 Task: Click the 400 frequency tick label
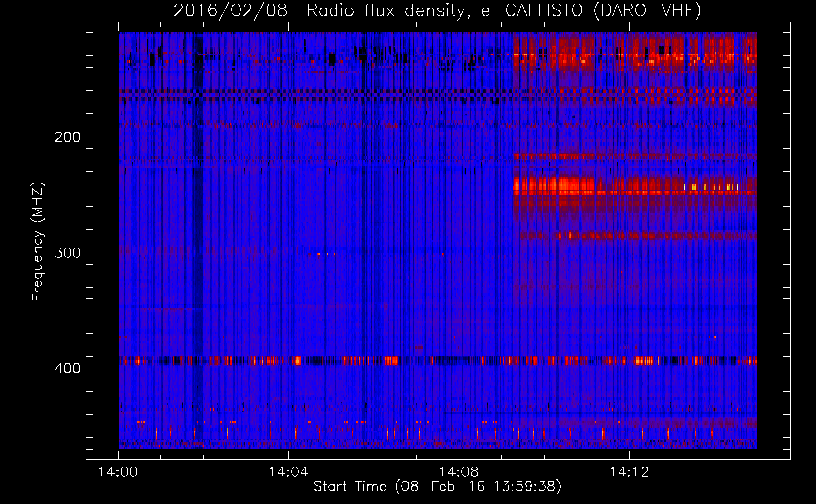(x=68, y=368)
